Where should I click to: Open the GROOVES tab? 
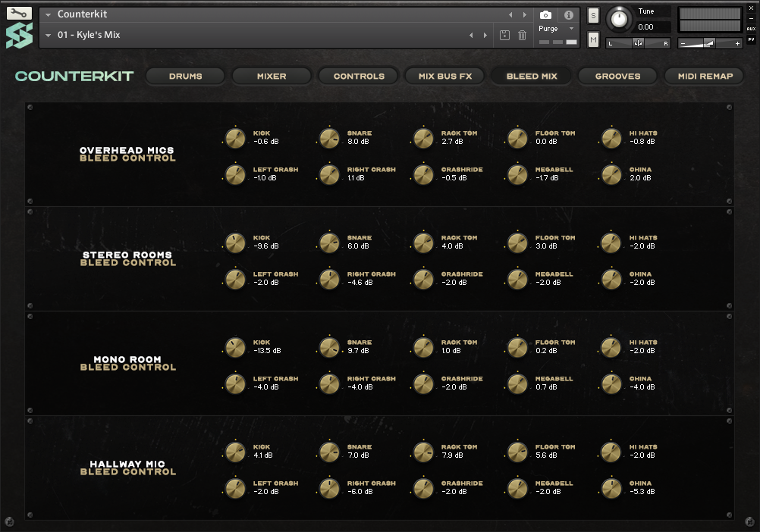[x=617, y=76]
